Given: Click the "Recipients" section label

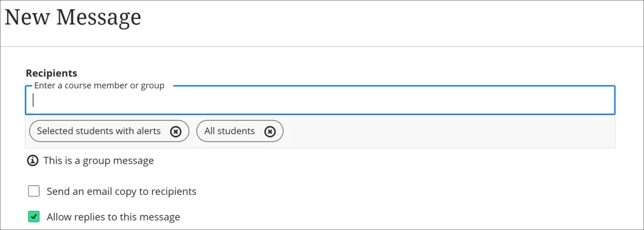Looking at the screenshot, I should point(51,73).
